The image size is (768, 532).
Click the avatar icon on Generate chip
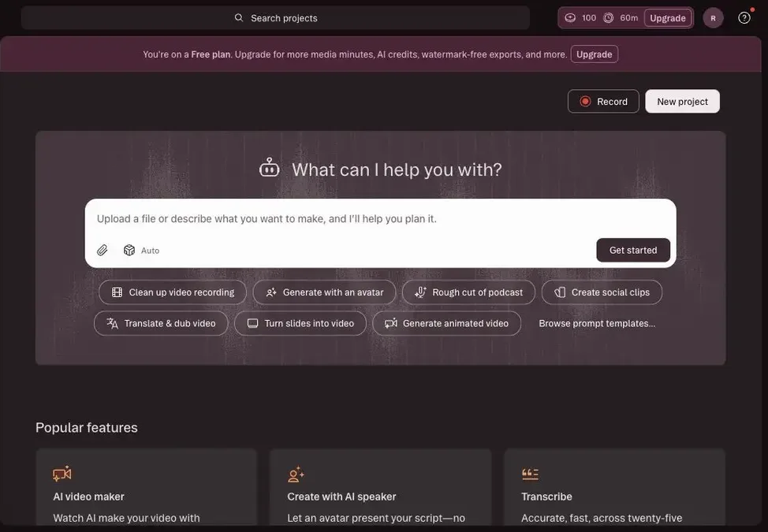tap(271, 292)
